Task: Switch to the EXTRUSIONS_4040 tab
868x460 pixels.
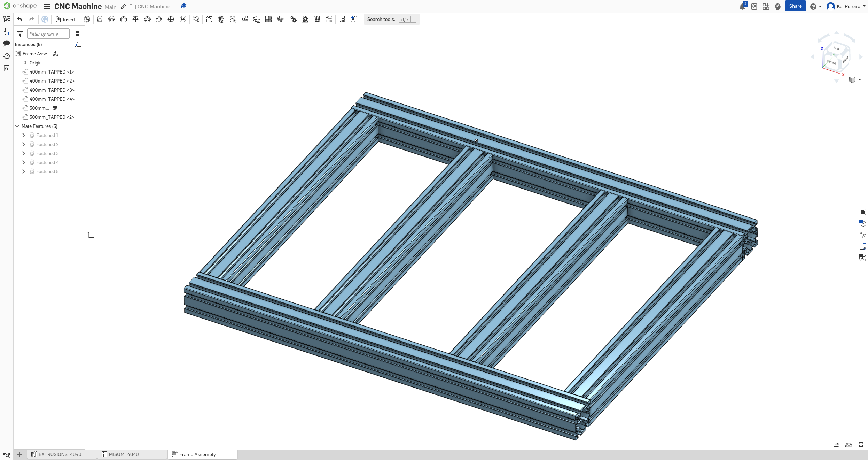Action: (60, 454)
